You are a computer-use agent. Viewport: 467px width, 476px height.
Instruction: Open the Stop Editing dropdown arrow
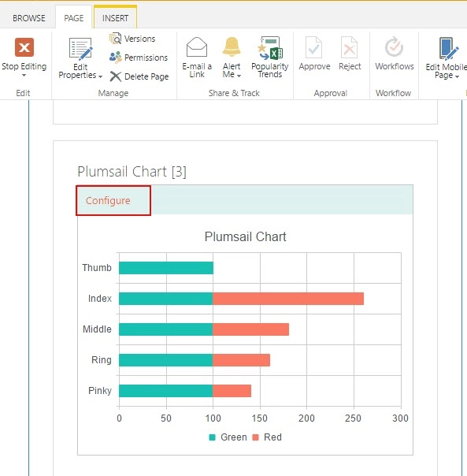(x=24, y=76)
